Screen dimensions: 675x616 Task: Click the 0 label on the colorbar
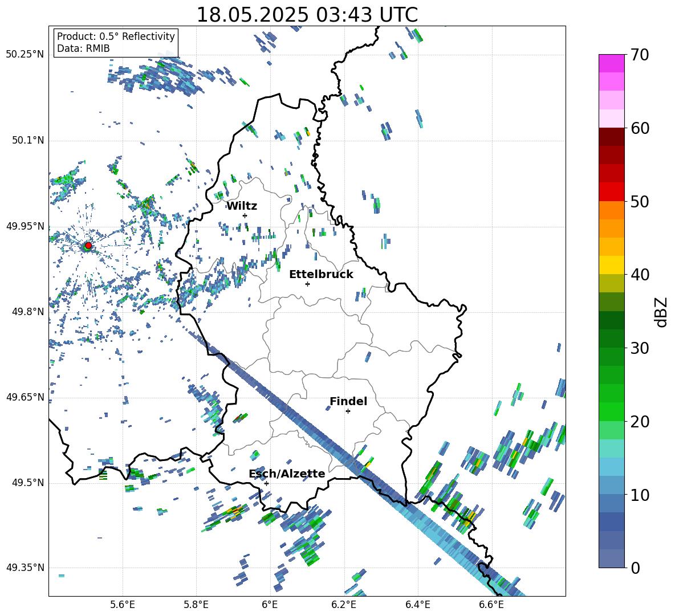pos(635,568)
